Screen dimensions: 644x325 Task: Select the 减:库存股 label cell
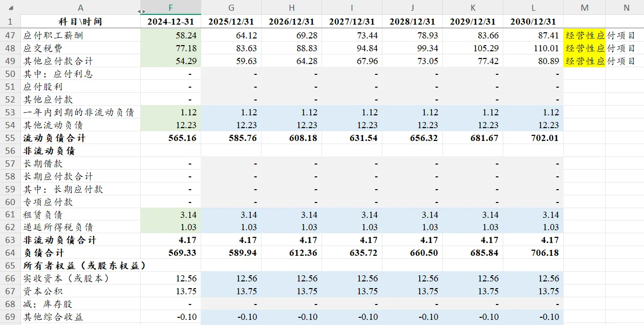point(80,304)
